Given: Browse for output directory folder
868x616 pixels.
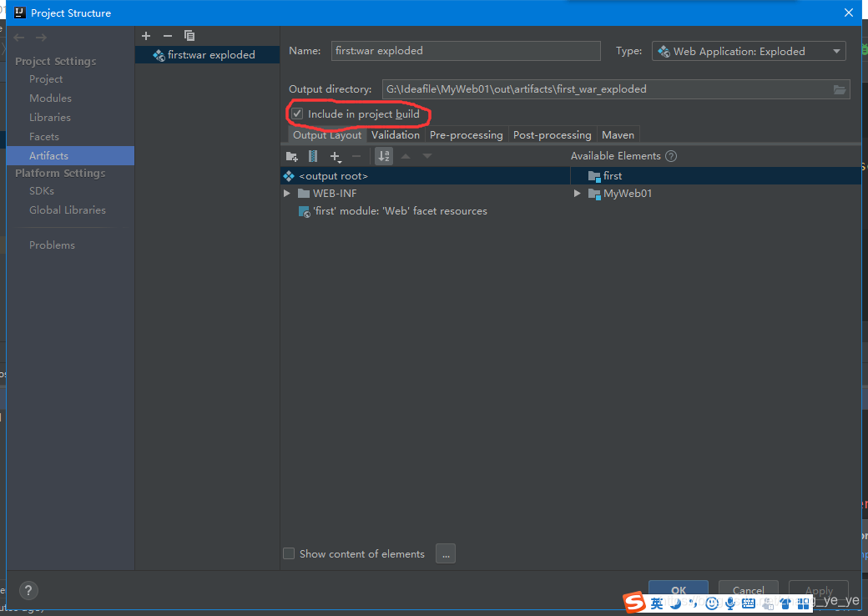Looking at the screenshot, I should 840,89.
